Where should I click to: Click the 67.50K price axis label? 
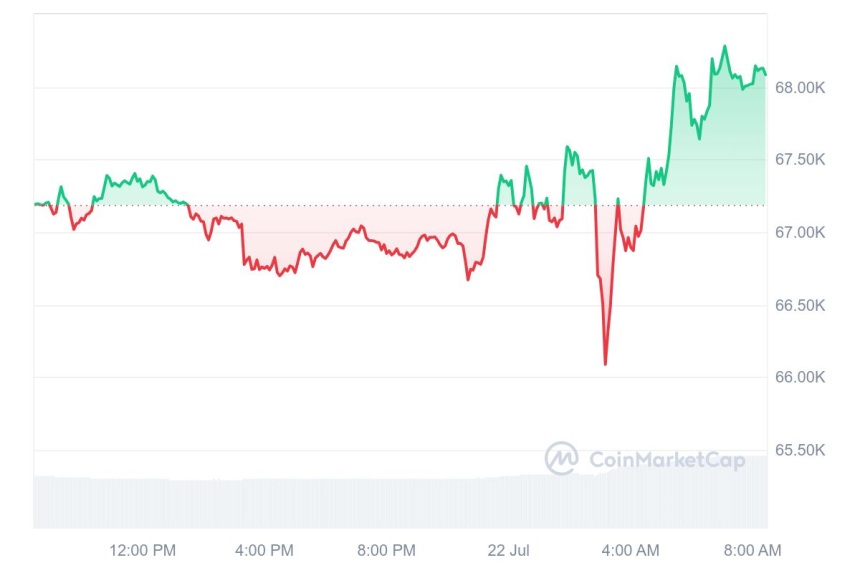coord(801,160)
